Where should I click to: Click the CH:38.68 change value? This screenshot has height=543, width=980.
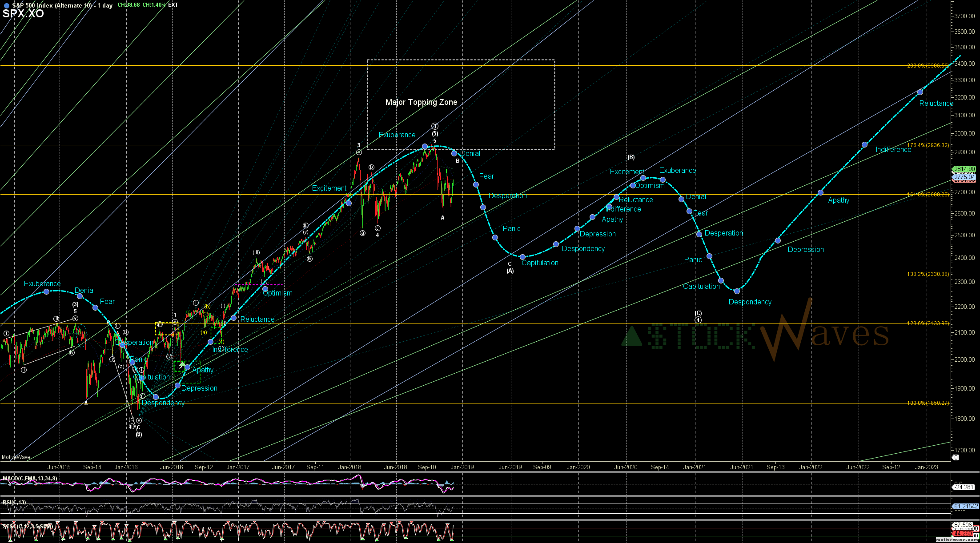pos(129,5)
